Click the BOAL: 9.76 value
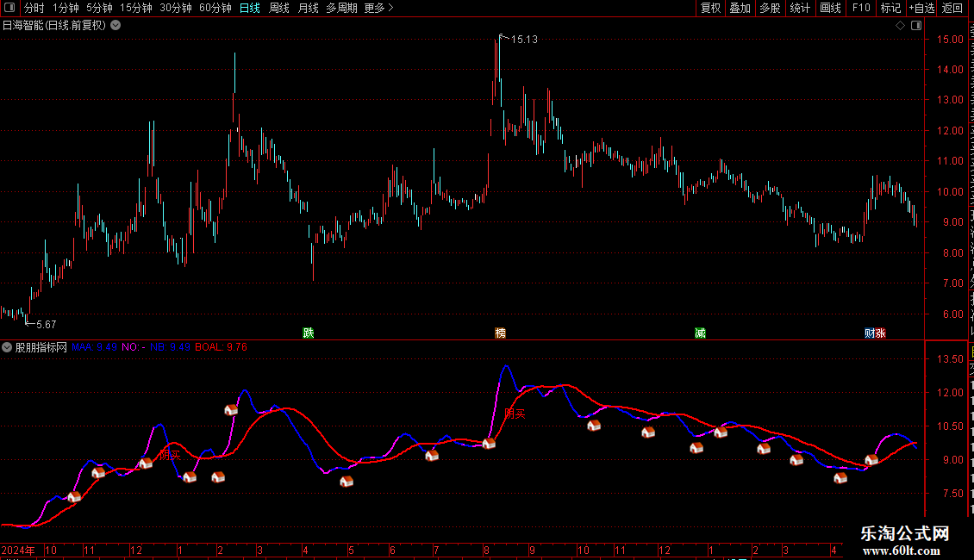Viewport: 974px width, 560px height. pos(222,347)
